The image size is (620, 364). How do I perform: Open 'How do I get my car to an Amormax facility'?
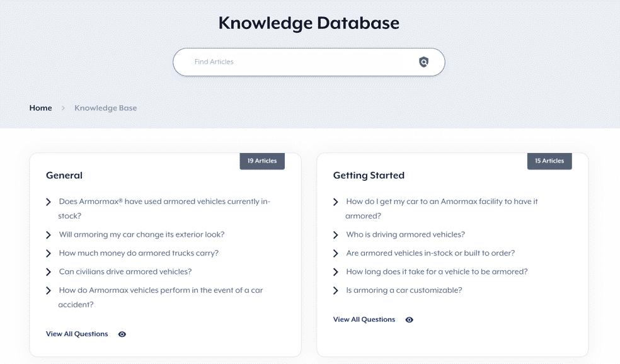pyautogui.click(x=442, y=208)
